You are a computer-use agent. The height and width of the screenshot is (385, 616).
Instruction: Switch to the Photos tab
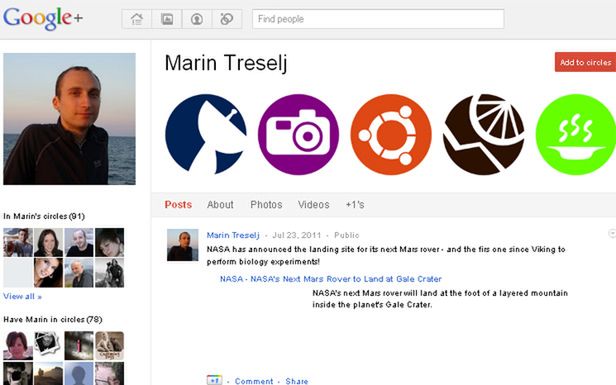point(266,205)
